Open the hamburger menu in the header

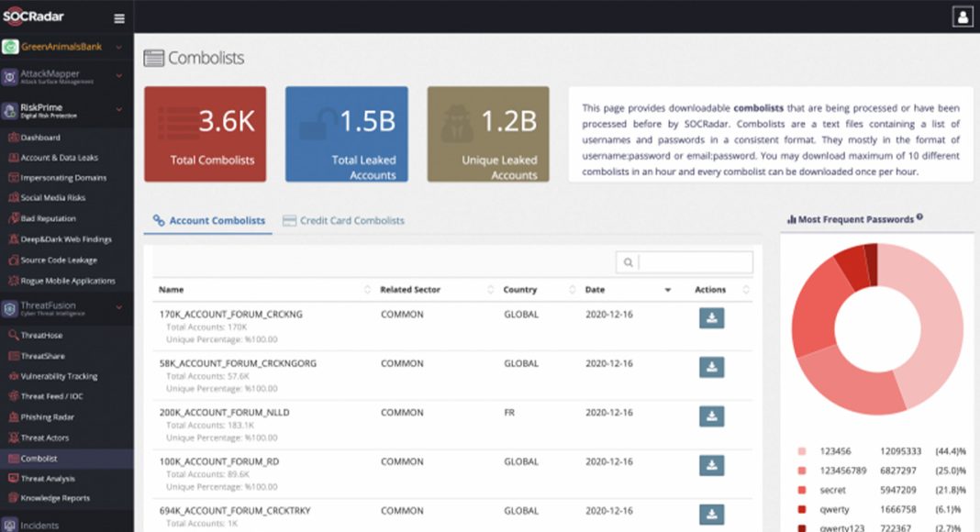coord(119,18)
